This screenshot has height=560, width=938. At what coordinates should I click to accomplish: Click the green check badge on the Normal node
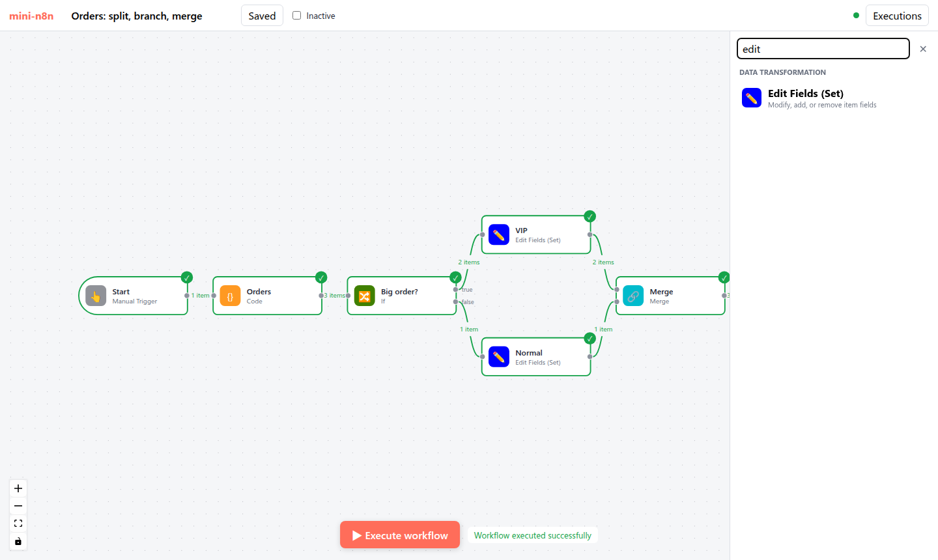590,339
